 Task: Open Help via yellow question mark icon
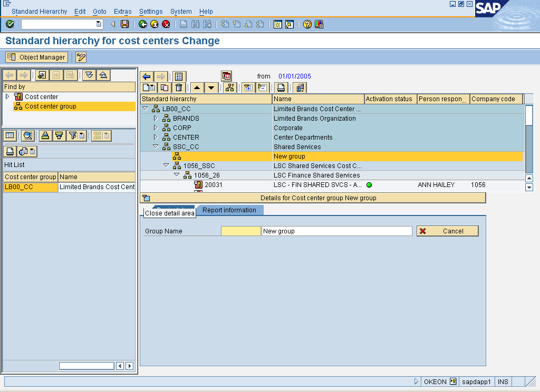(x=307, y=24)
